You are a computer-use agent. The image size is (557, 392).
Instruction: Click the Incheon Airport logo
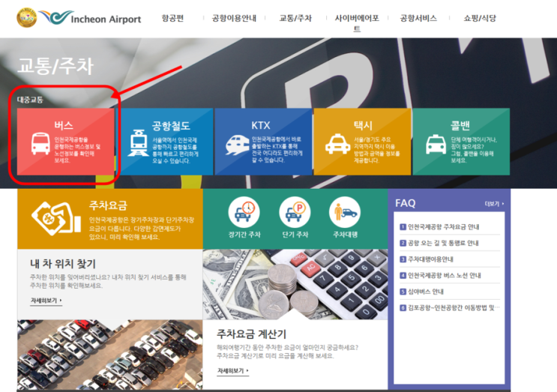(90, 18)
